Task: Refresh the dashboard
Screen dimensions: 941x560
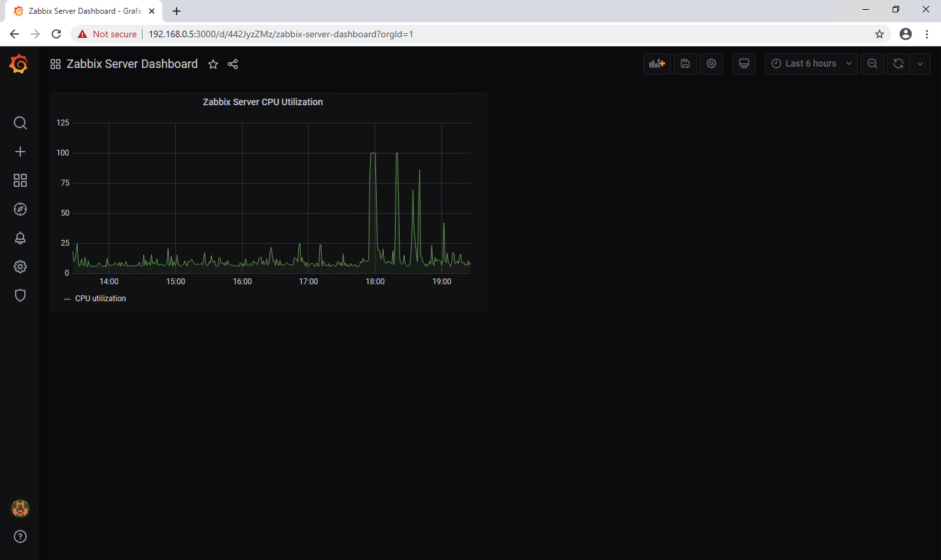Action: tap(898, 63)
